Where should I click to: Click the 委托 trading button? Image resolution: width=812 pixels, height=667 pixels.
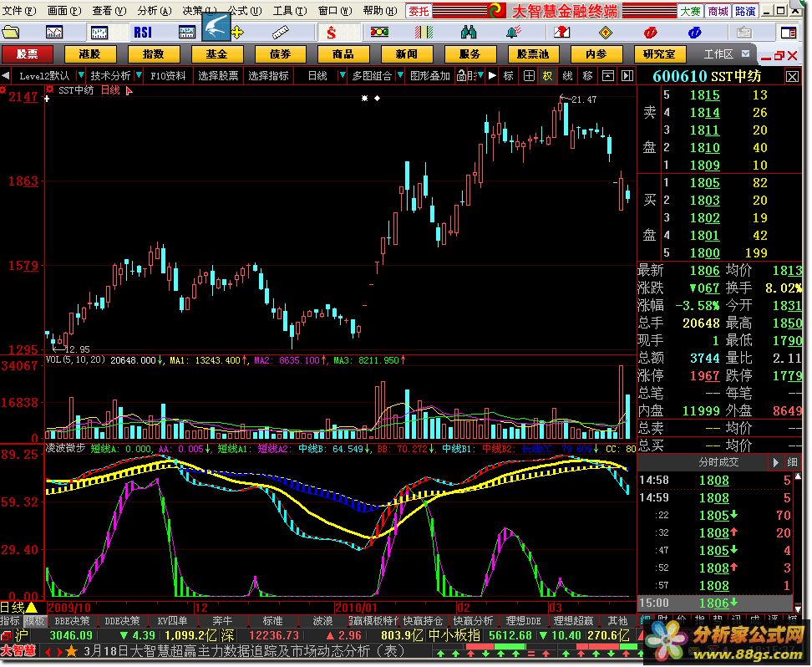click(419, 11)
